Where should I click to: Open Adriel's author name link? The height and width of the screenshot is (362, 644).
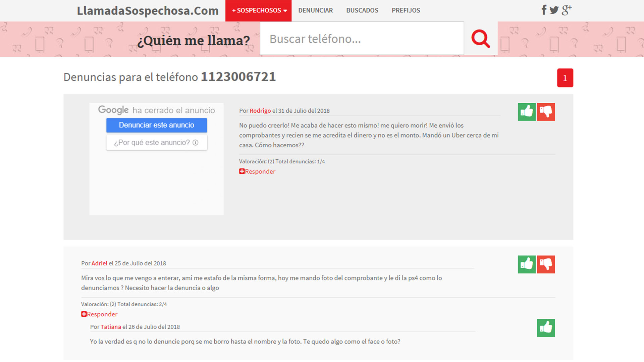click(x=99, y=263)
